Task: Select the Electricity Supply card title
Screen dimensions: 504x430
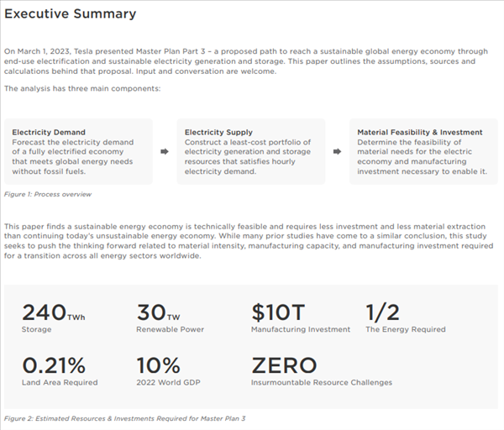Action: tap(218, 132)
